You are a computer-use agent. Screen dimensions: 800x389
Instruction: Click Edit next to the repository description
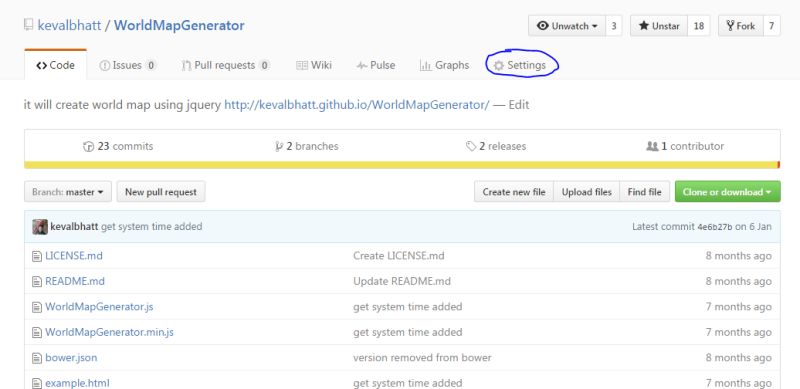click(x=519, y=105)
